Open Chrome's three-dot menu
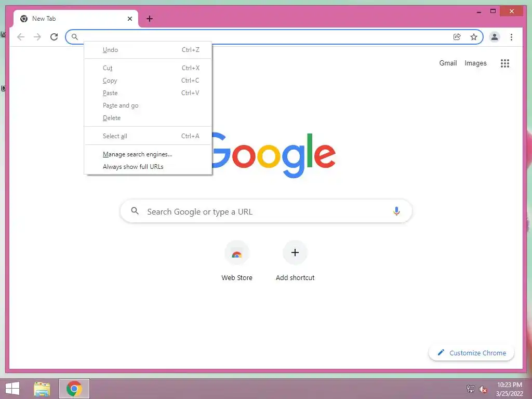The width and height of the screenshot is (532, 399). pyautogui.click(x=511, y=37)
